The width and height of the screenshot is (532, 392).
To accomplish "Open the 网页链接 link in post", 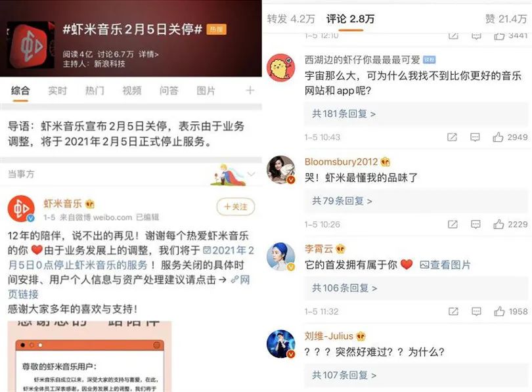I will point(129,287).
